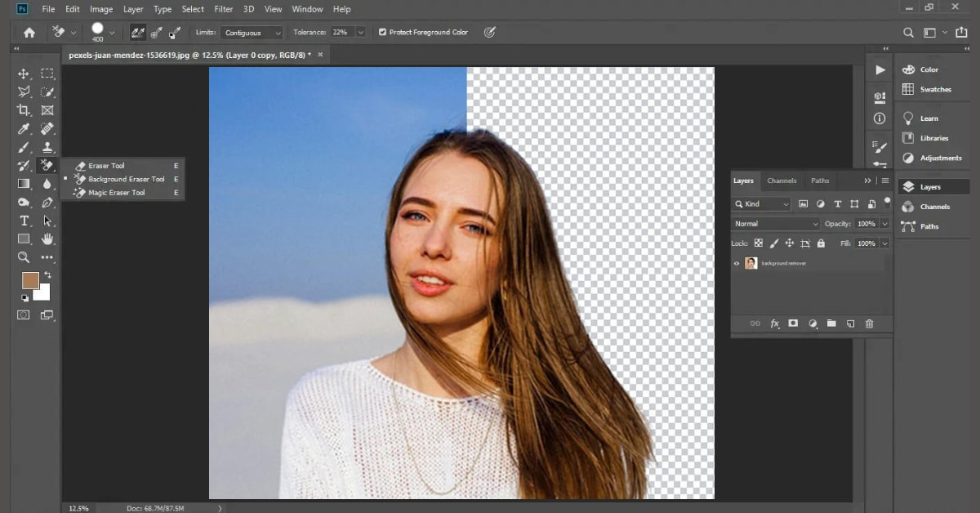Screen dimensions: 980x513
Task: Click the Create new layer icon
Action: click(x=850, y=323)
